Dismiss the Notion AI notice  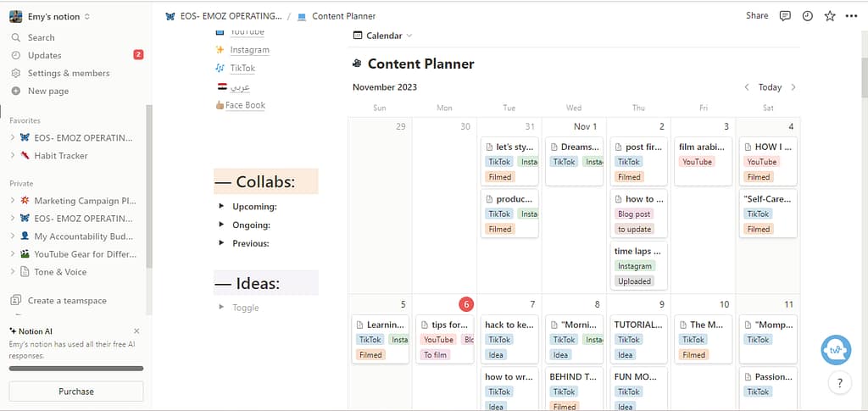tap(137, 330)
